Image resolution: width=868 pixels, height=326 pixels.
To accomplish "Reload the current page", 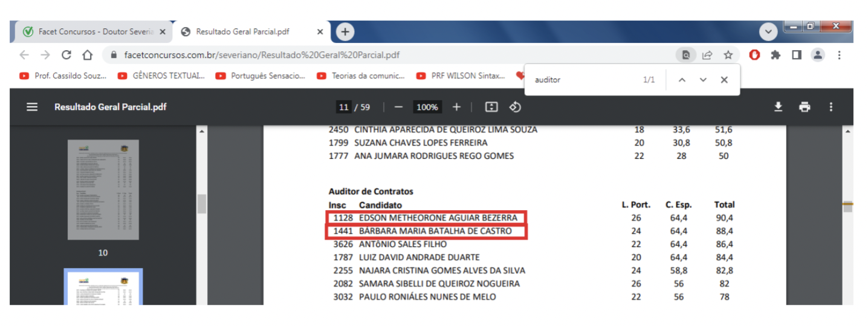I will (x=66, y=55).
